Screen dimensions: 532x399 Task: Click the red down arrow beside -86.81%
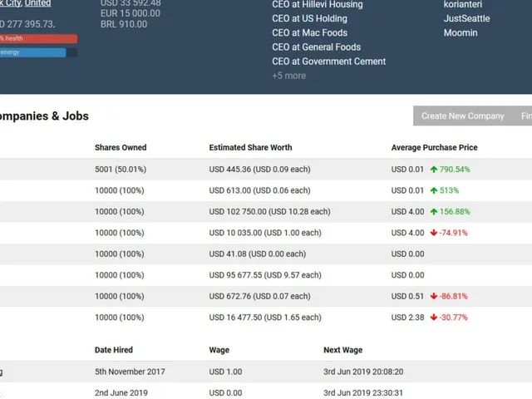(x=434, y=296)
